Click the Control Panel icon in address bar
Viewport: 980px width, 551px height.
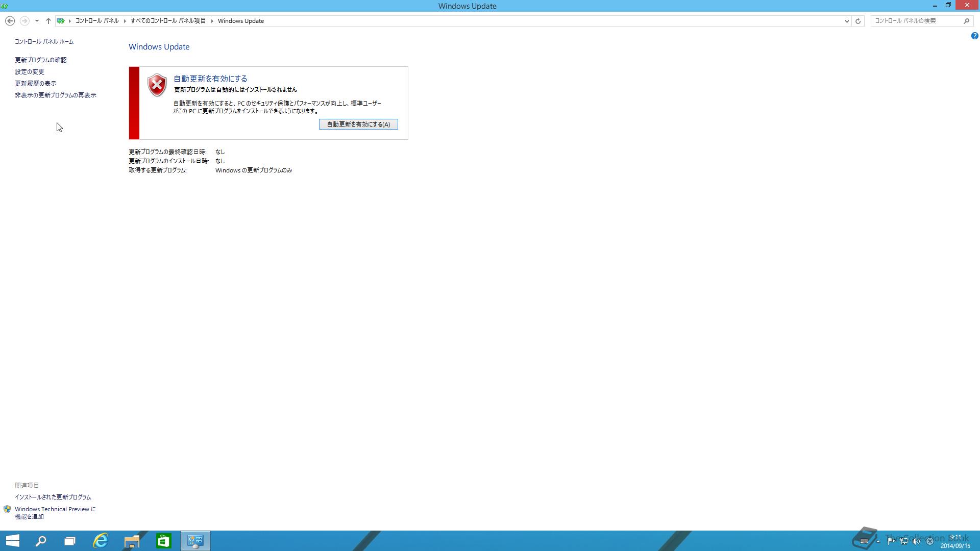point(61,21)
